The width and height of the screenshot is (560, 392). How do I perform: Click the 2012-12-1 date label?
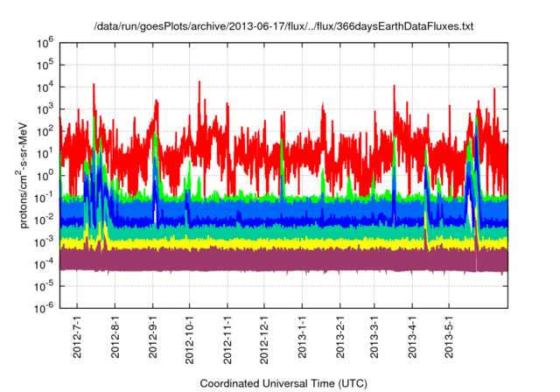[264, 339]
